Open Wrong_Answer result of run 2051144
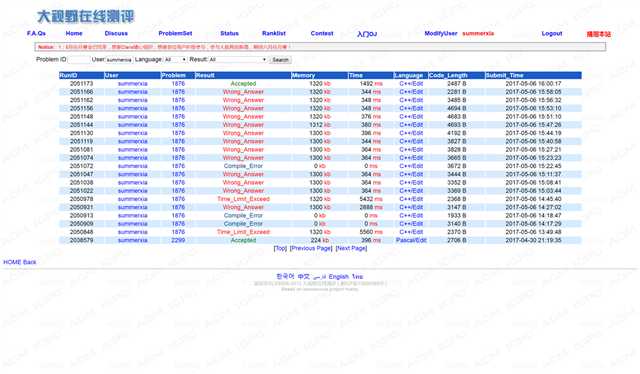640x374 pixels. [243, 125]
